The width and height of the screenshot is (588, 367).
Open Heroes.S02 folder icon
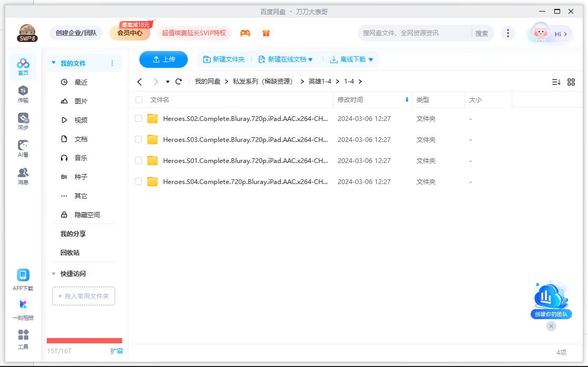[152, 118]
